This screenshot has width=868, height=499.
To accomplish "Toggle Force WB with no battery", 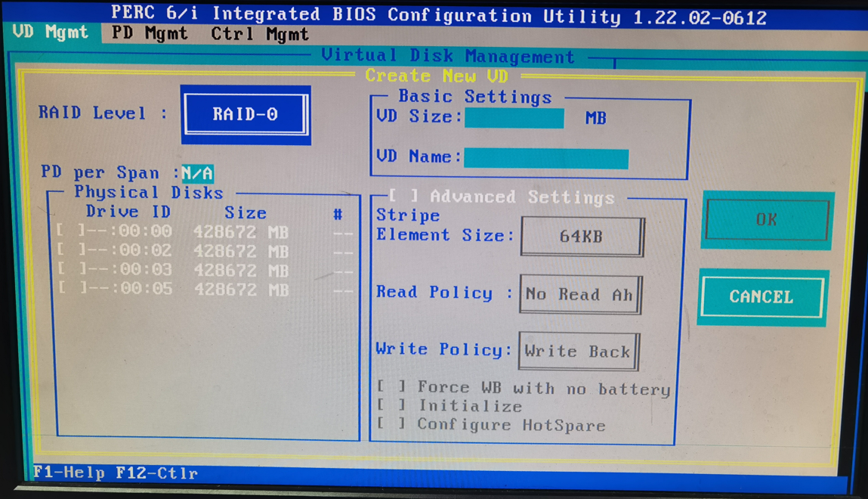I will 391,386.
